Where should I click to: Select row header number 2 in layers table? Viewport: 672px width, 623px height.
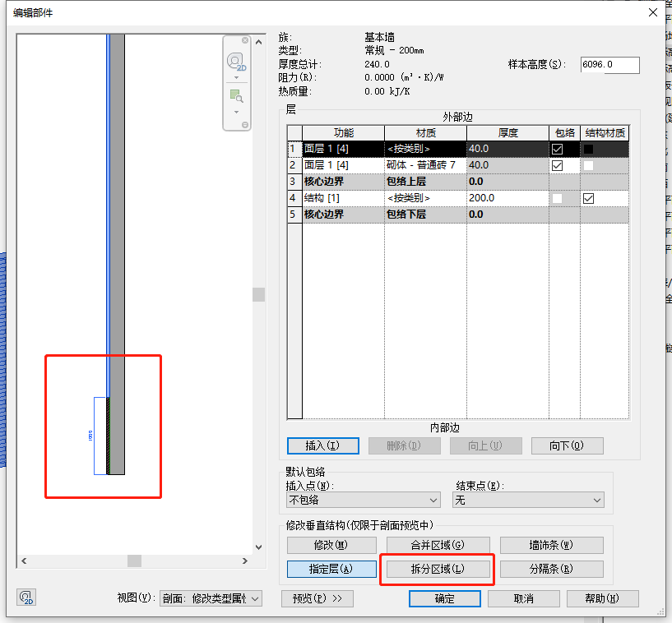click(294, 165)
